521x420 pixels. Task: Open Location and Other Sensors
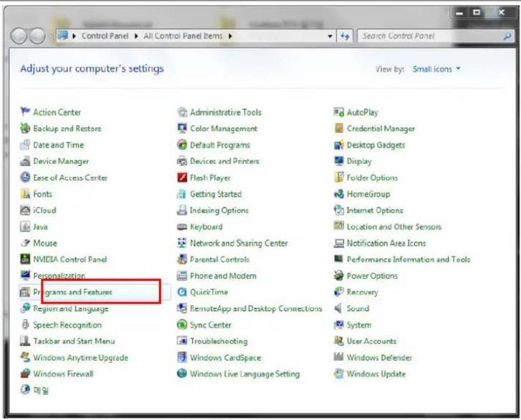coord(394,227)
